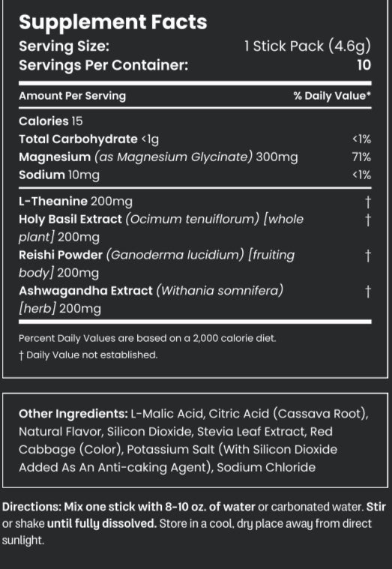392x569 pixels.
Task: Click the Ashwagandha Extract entry
Action: [151, 300]
